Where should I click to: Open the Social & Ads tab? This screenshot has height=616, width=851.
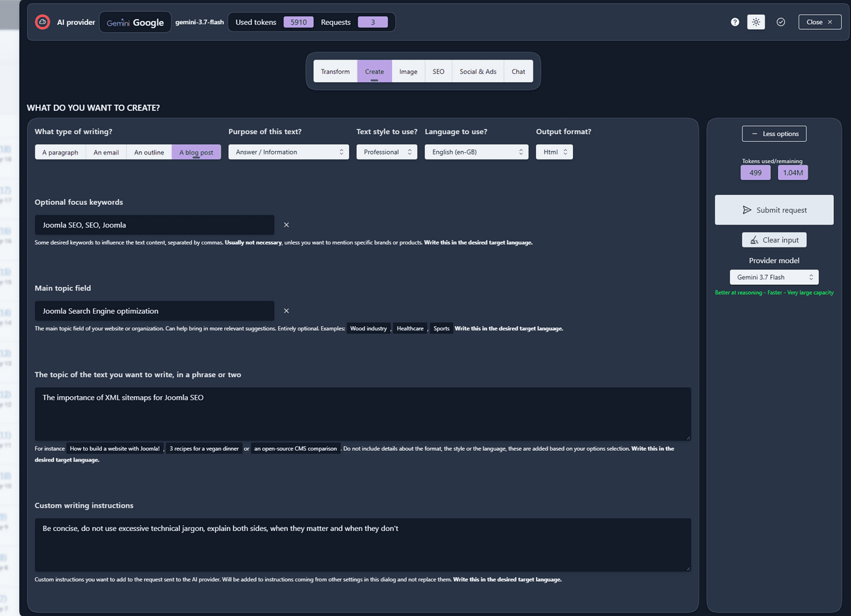pos(478,72)
